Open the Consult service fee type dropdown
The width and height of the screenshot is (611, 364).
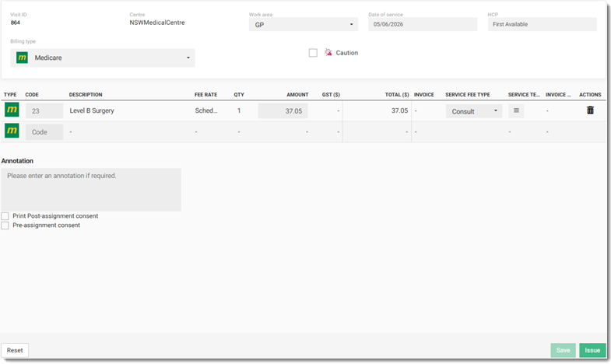pyautogui.click(x=474, y=111)
